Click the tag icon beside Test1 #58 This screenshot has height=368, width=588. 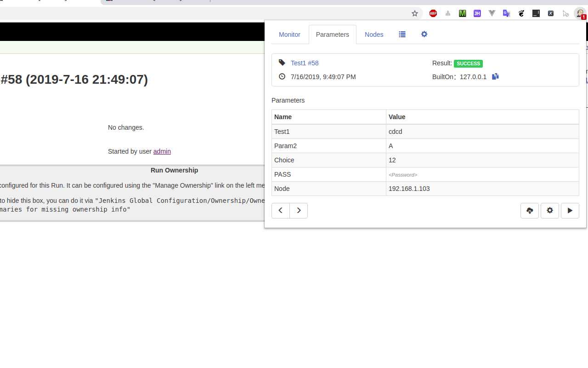pos(282,63)
